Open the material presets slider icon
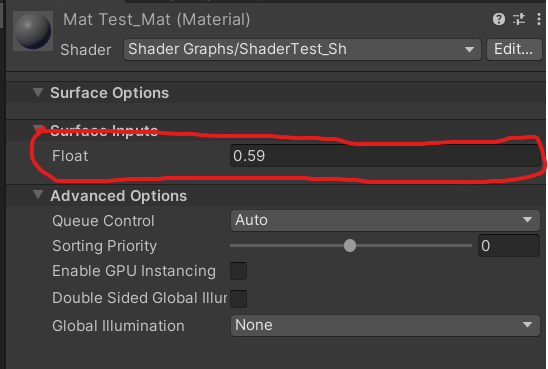The width and height of the screenshot is (548, 369). [x=519, y=19]
